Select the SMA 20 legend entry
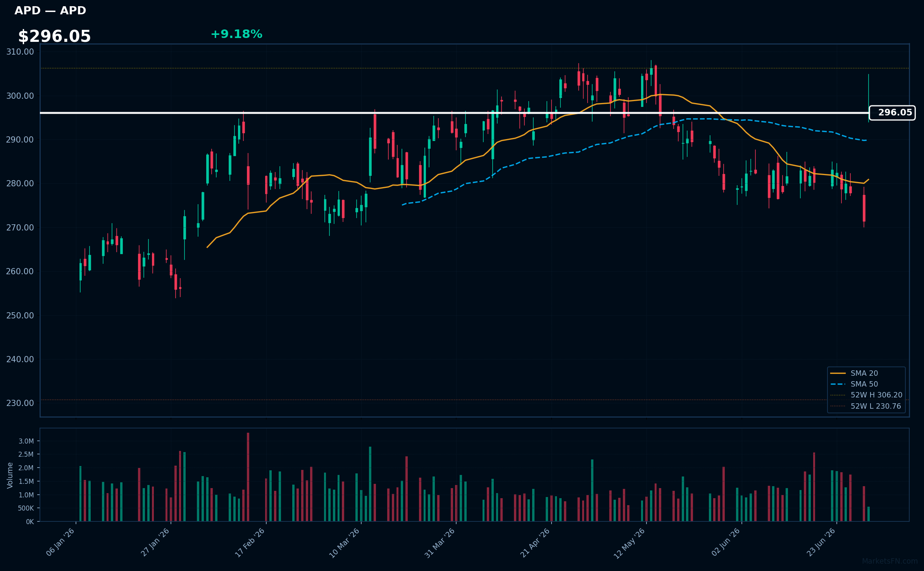 pyautogui.click(x=854, y=373)
